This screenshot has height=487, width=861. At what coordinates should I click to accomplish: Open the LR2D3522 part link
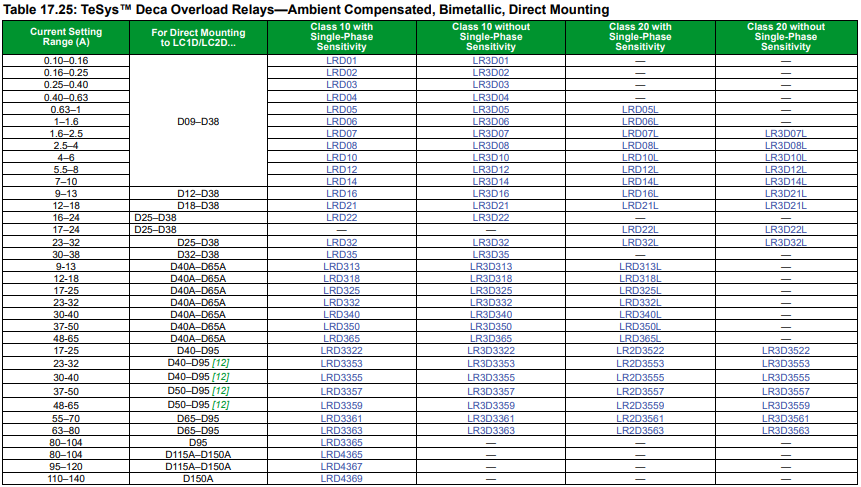tap(640, 351)
